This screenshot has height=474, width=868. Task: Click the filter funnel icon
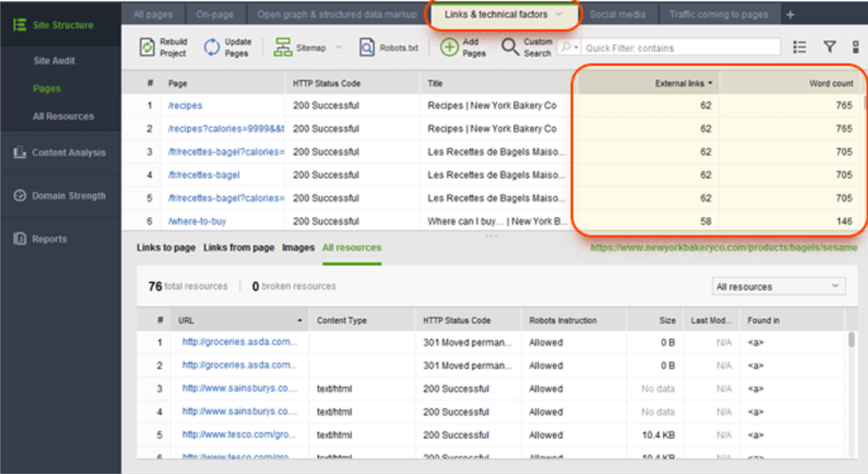[829, 48]
